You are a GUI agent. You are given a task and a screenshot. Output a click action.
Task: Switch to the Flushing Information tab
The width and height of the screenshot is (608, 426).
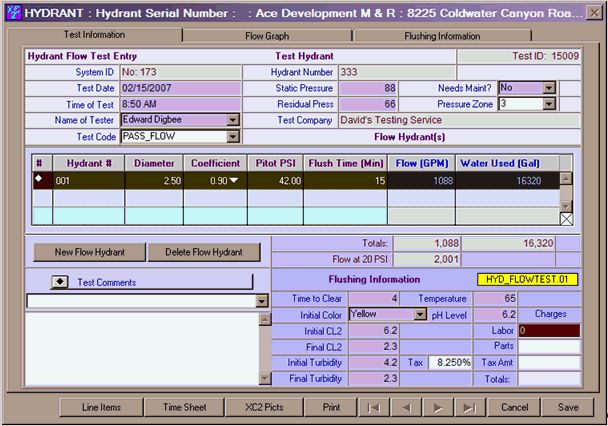tap(442, 36)
